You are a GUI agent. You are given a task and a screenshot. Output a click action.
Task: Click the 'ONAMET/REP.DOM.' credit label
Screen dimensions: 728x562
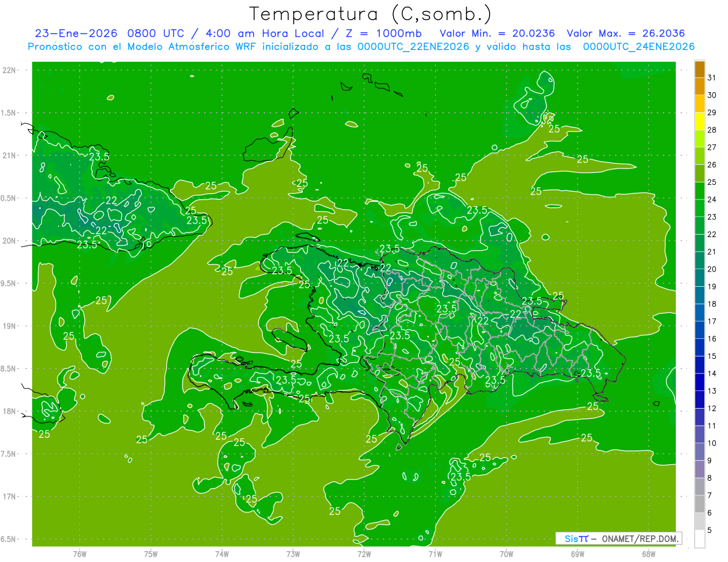pos(641,538)
